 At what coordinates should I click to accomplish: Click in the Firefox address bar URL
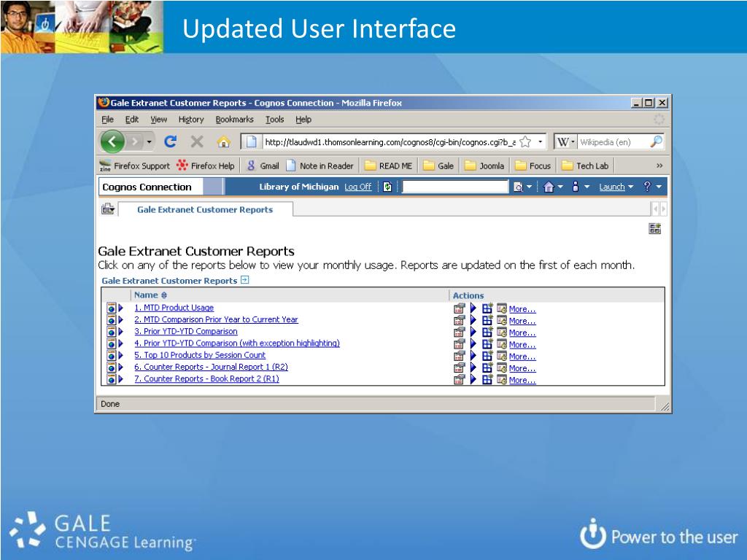click(x=390, y=142)
